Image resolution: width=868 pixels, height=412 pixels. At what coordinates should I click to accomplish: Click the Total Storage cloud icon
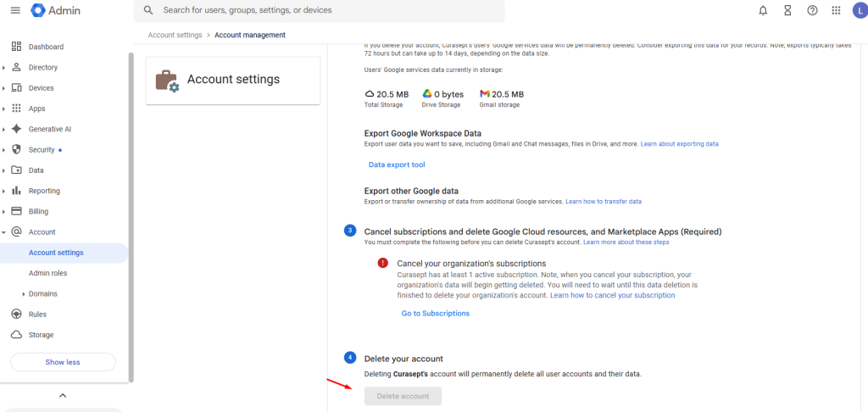tap(370, 94)
